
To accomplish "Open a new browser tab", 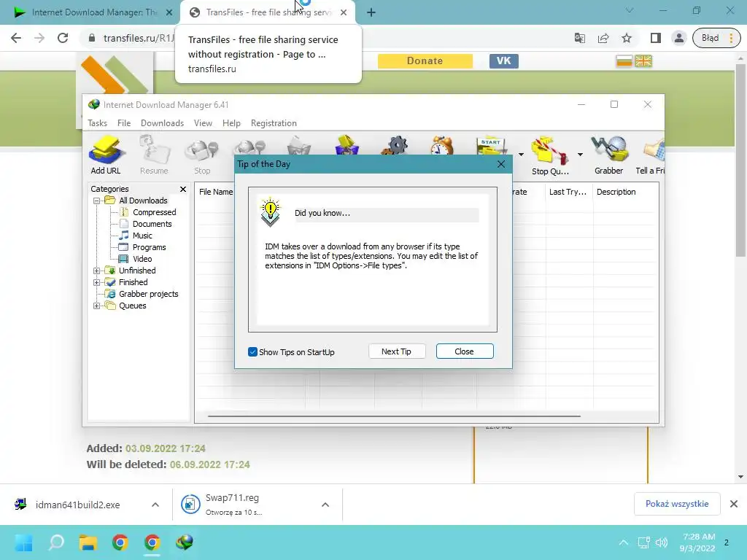I will tap(371, 12).
